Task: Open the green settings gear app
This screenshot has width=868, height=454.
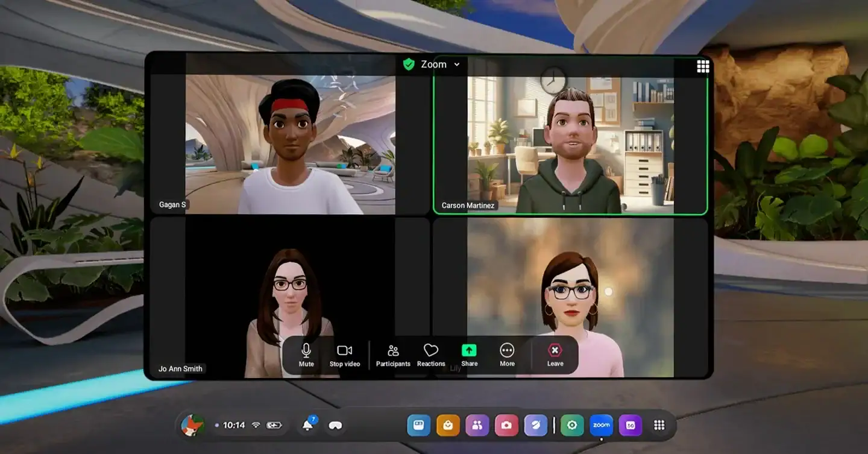Action: coord(572,425)
